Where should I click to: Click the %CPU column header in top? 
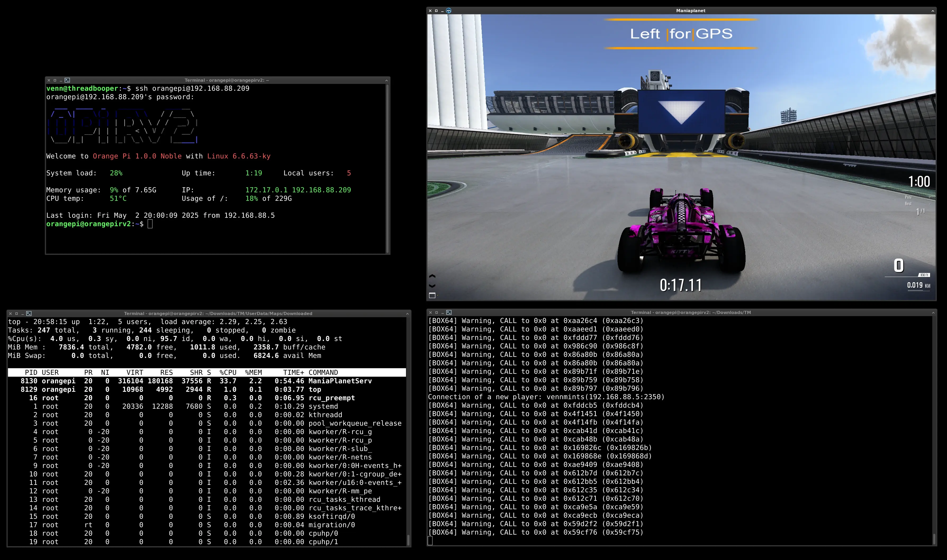pos(228,372)
